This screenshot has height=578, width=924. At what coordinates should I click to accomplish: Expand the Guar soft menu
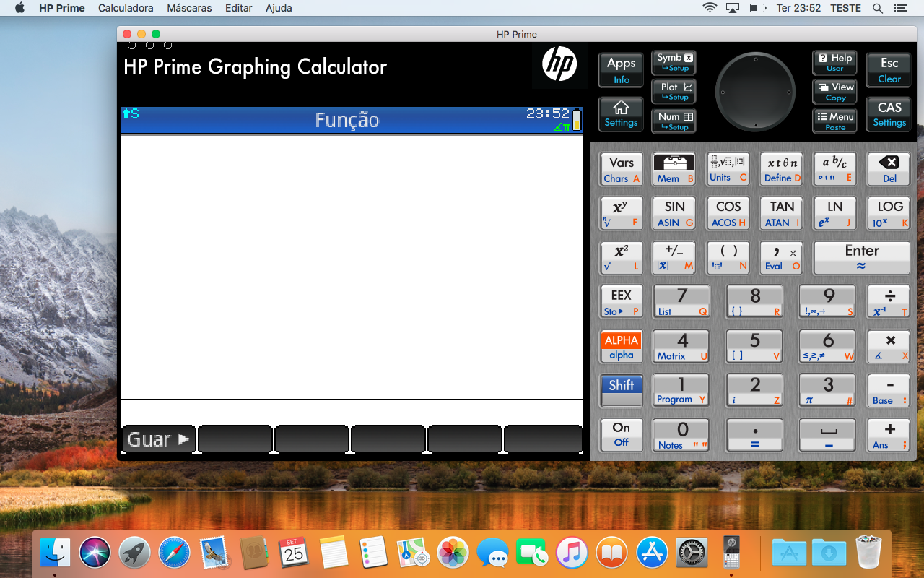click(157, 439)
